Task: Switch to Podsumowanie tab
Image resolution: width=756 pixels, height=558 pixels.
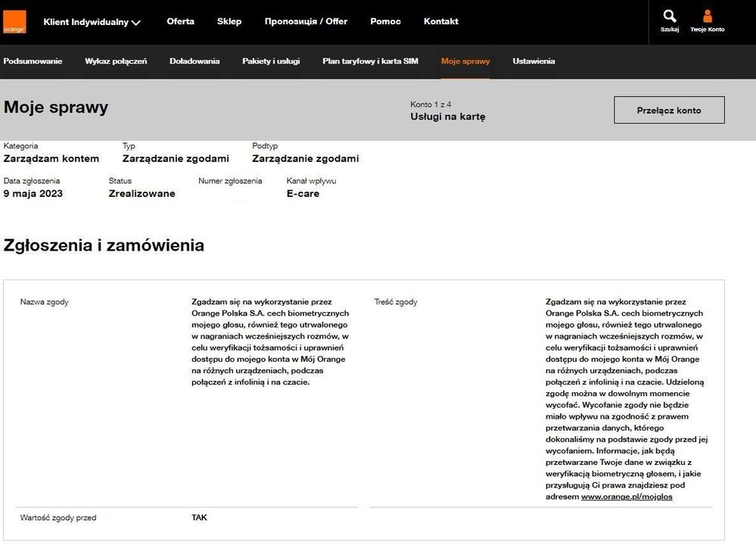Action: pos(33,61)
